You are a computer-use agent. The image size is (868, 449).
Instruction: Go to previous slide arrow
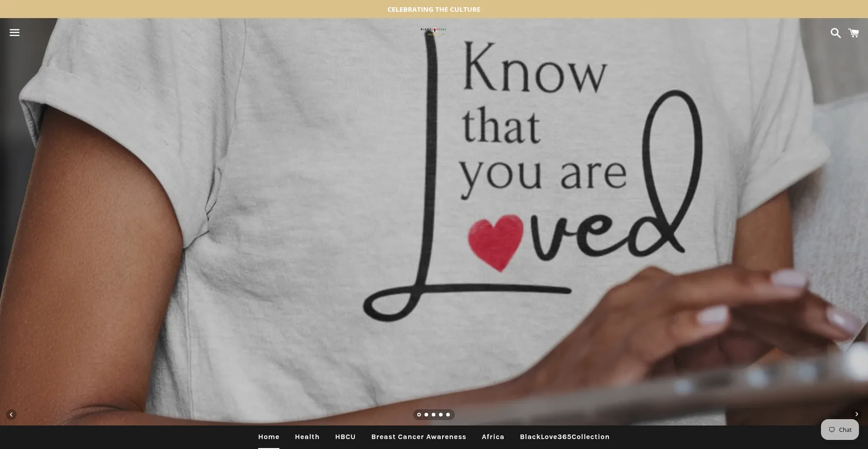coord(11,415)
